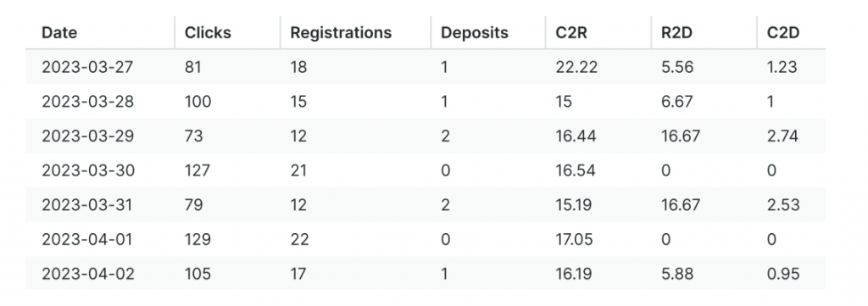Viewport: 868px width, 306px height.
Task: Click the 2023-03-30 date cell
Action: [x=88, y=170]
